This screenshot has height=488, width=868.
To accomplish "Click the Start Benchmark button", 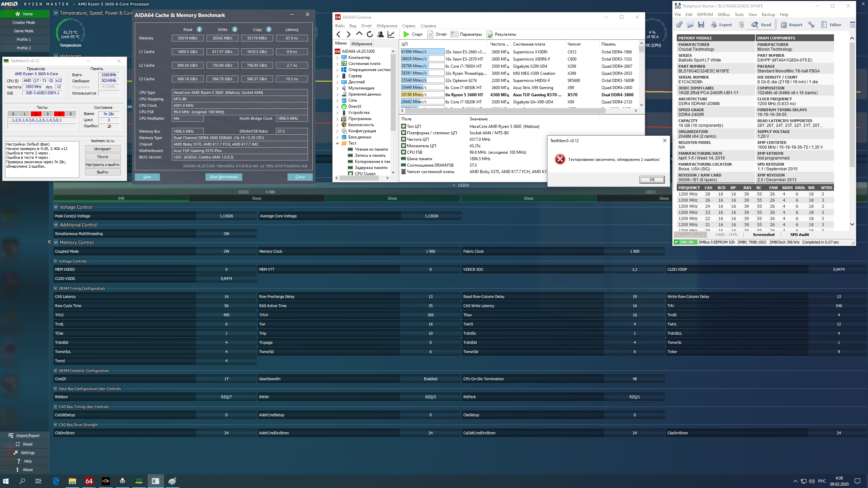I will point(224,177).
